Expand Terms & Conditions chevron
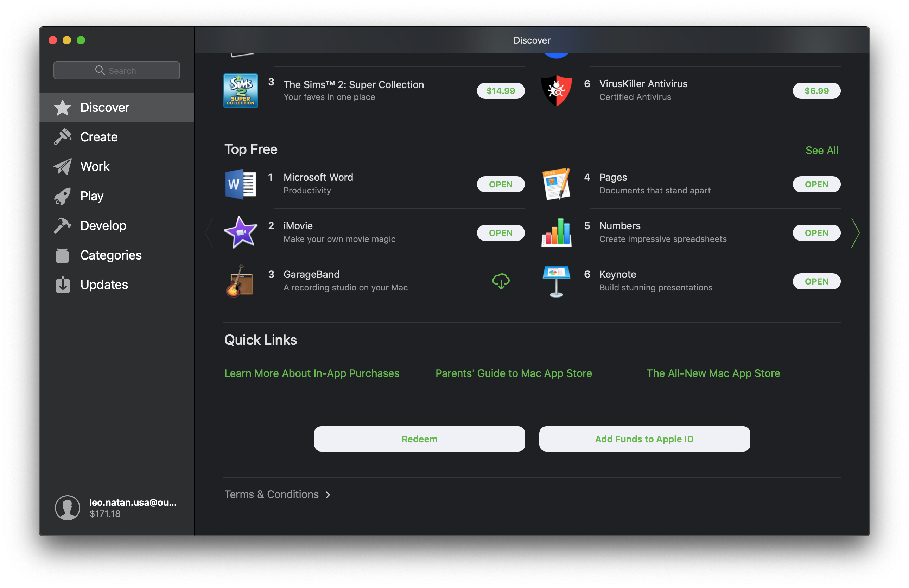Screen dimensions: 909x588 (328, 495)
